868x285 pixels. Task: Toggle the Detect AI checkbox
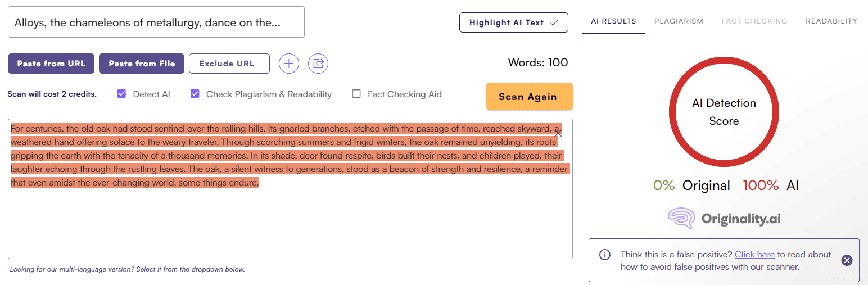click(121, 94)
